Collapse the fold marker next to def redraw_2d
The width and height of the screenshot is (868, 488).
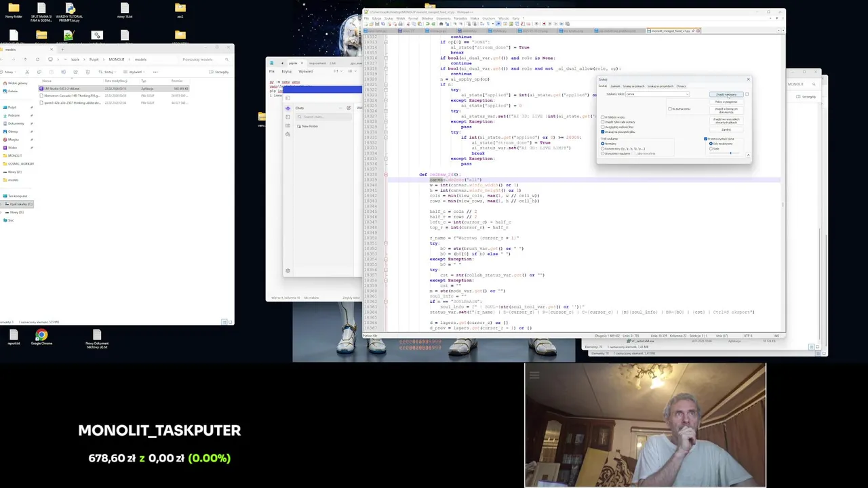tap(385, 175)
